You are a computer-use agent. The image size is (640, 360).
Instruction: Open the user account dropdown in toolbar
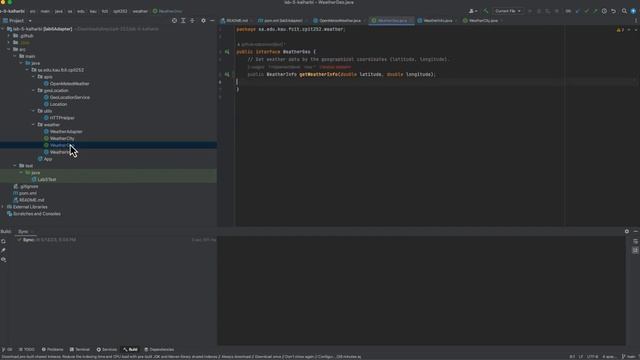point(473,11)
